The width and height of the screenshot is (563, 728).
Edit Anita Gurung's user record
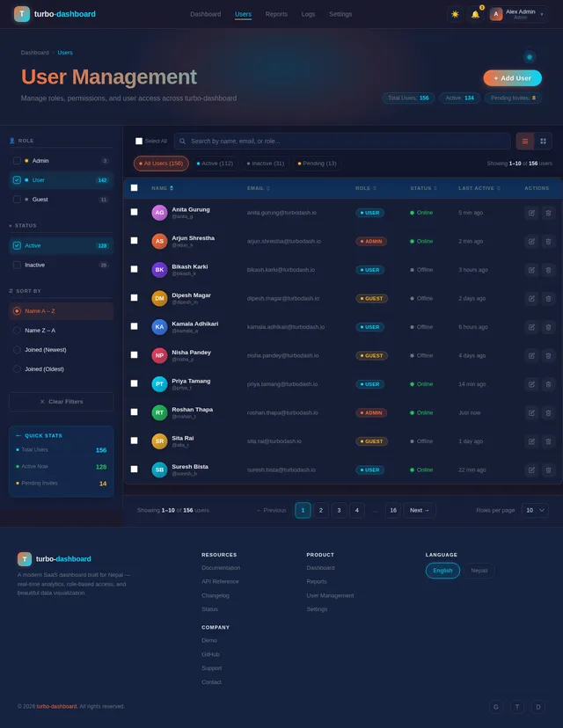click(531, 213)
